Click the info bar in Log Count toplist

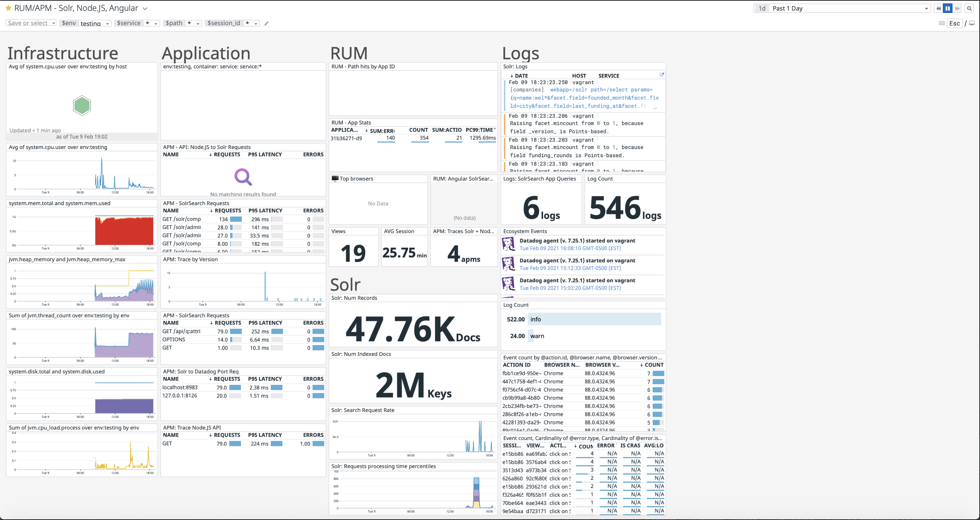pos(594,319)
